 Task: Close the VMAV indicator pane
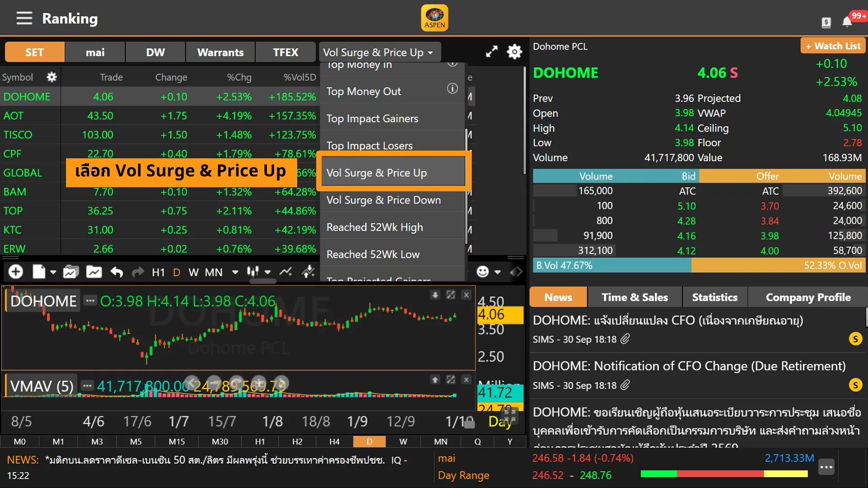[466, 379]
